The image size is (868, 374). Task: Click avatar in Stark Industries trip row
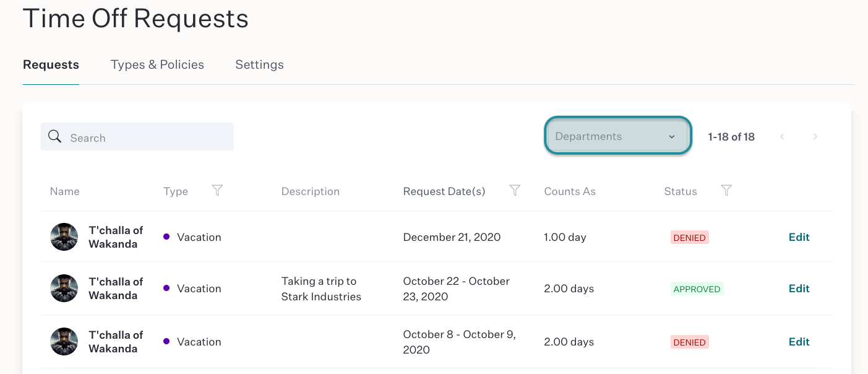(x=64, y=289)
